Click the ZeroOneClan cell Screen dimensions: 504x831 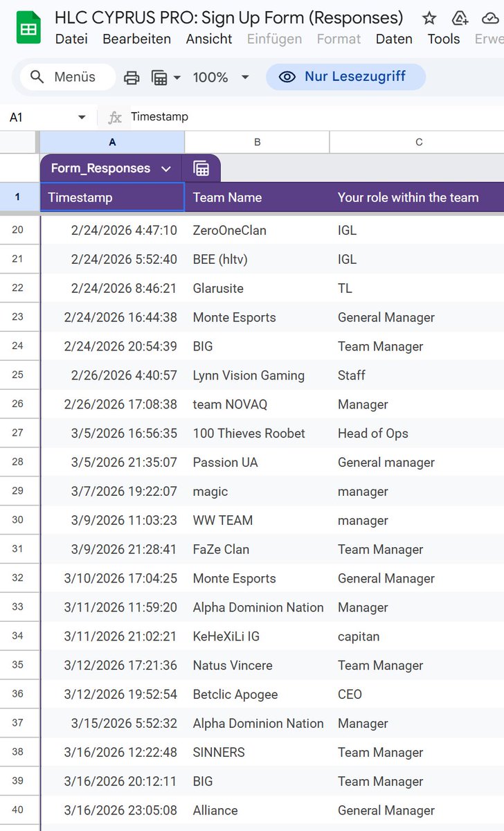(x=257, y=230)
